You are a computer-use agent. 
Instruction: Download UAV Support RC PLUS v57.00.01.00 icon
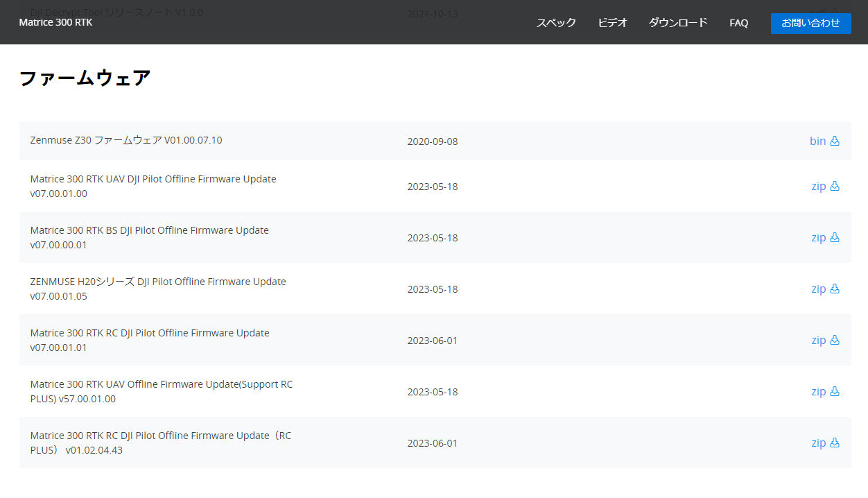835,391
